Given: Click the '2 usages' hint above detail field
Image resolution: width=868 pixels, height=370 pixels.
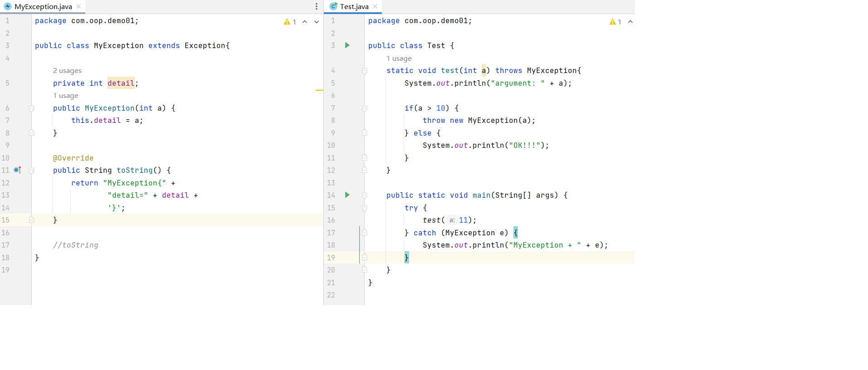Looking at the screenshot, I should tap(67, 71).
